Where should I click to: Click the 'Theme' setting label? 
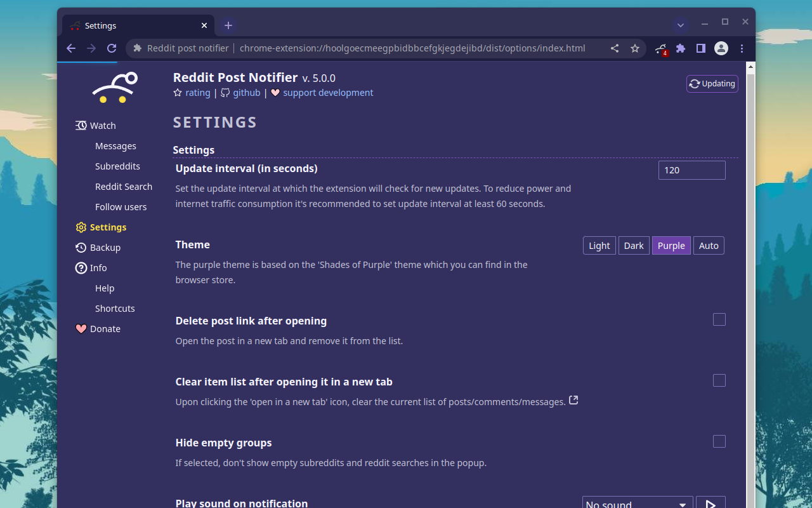click(193, 244)
